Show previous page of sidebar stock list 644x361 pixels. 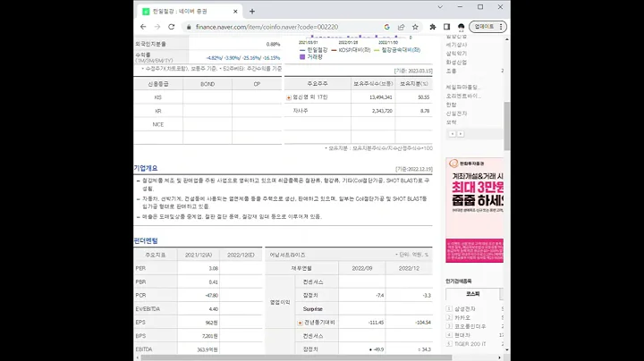[453, 134]
